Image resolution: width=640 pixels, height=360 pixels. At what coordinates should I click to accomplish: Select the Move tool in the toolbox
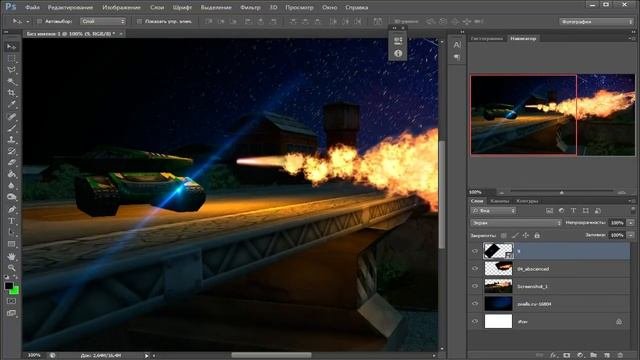pos(11,47)
